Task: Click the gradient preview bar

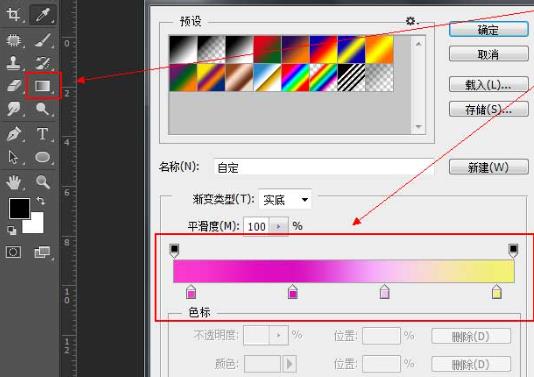Action: pyautogui.click(x=344, y=271)
